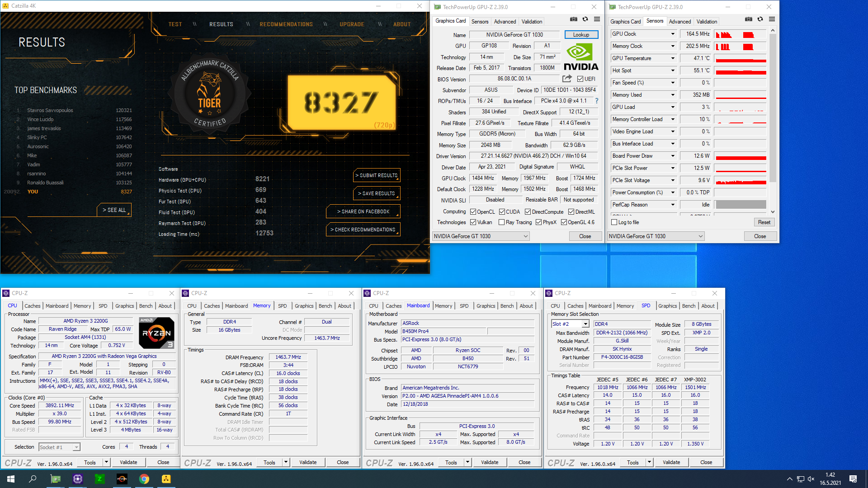Click the BIOS share/export icon

567,79
